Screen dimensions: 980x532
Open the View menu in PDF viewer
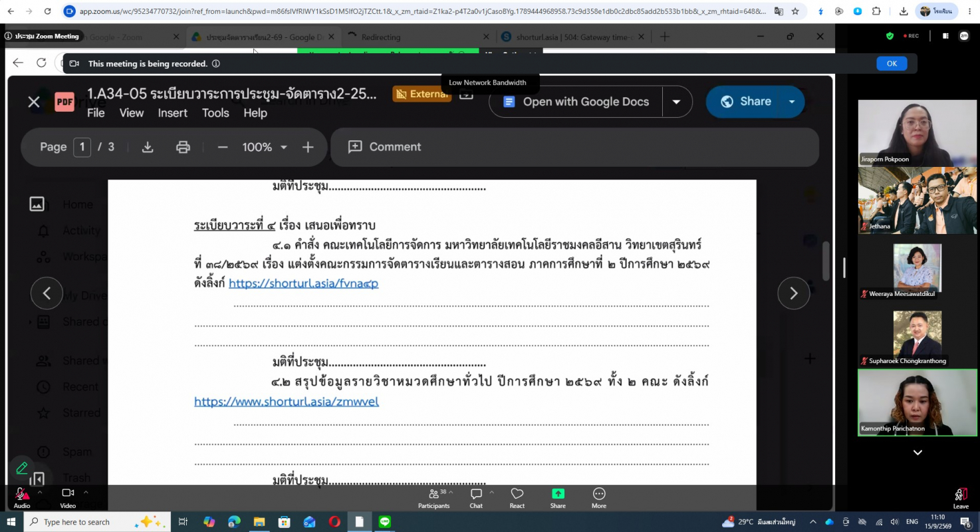coord(132,113)
